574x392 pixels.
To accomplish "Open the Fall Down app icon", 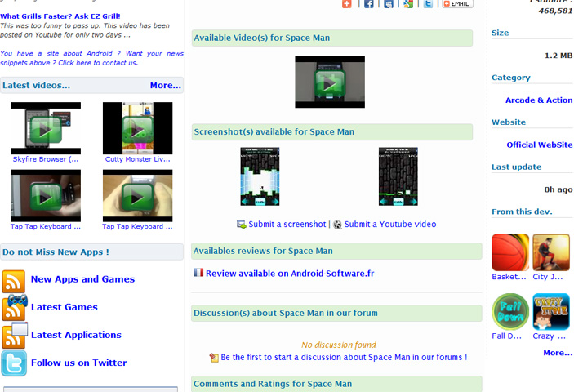I will pyautogui.click(x=509, y=311).
